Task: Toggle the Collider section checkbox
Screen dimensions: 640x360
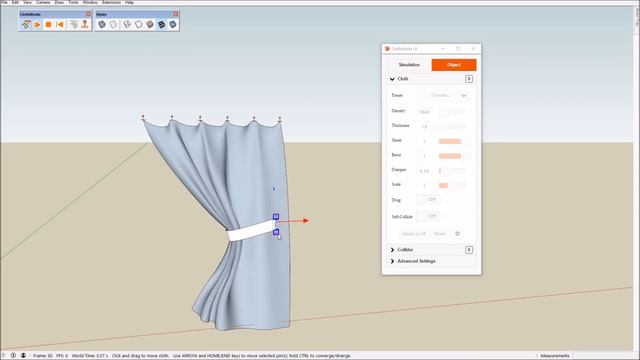Action: coord(469,250)
